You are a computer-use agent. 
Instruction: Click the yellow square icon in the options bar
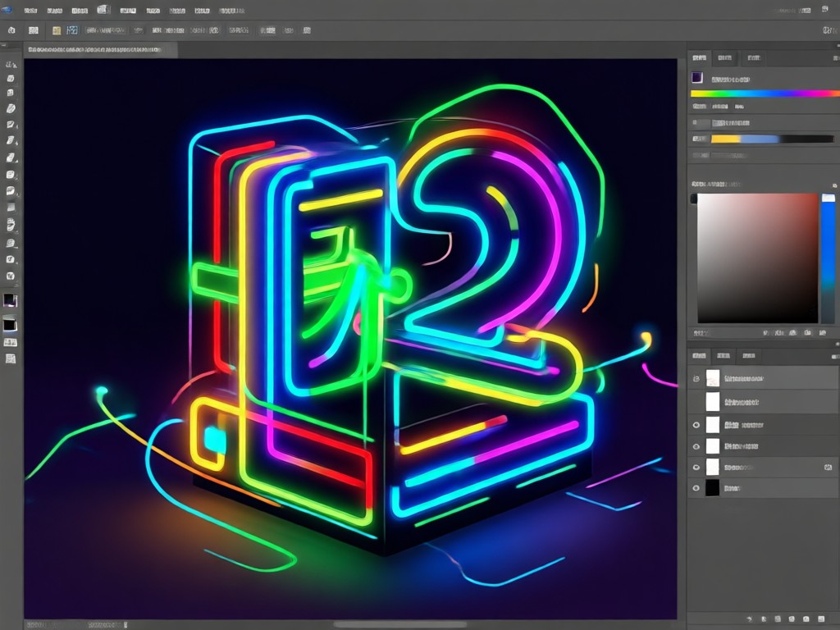(57, 30)
